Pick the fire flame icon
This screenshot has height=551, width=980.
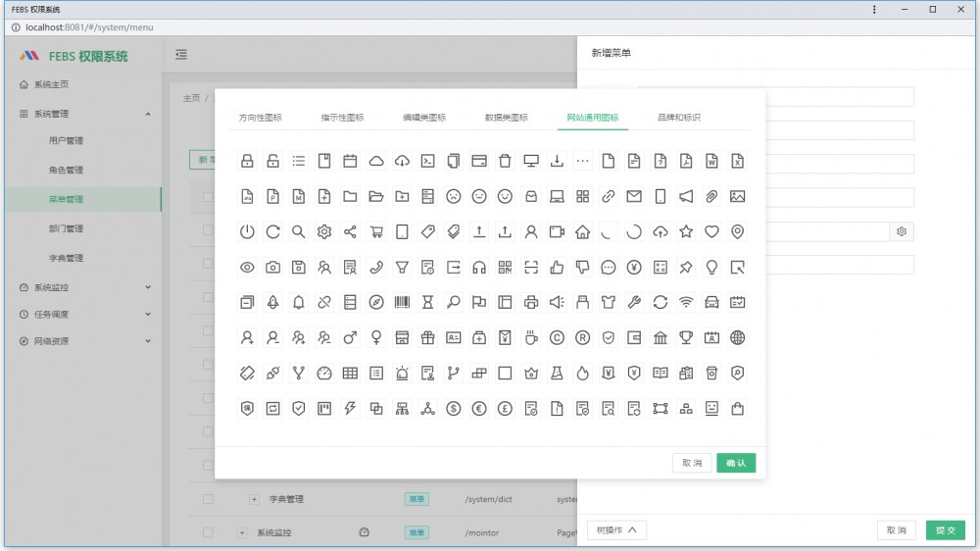[x=582, y=374]
